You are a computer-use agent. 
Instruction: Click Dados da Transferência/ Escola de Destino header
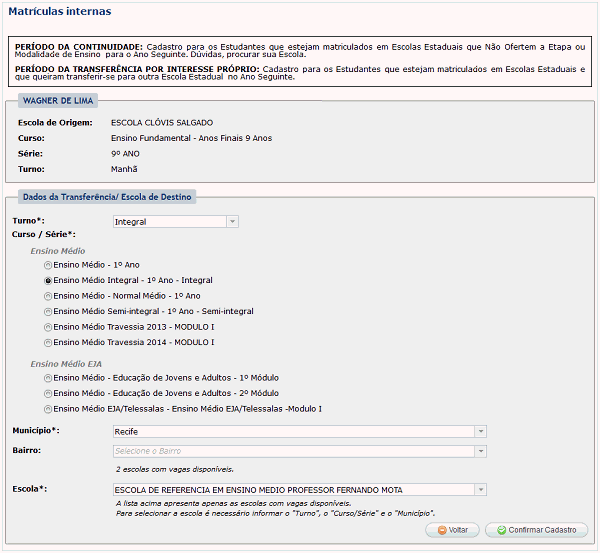[108, 197]
